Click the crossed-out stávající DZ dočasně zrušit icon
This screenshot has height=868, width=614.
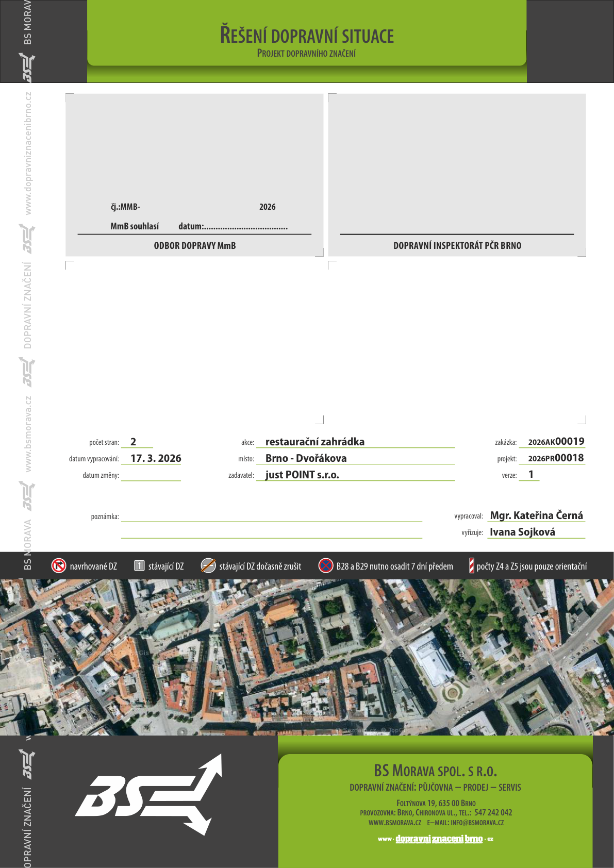[208, 566]
